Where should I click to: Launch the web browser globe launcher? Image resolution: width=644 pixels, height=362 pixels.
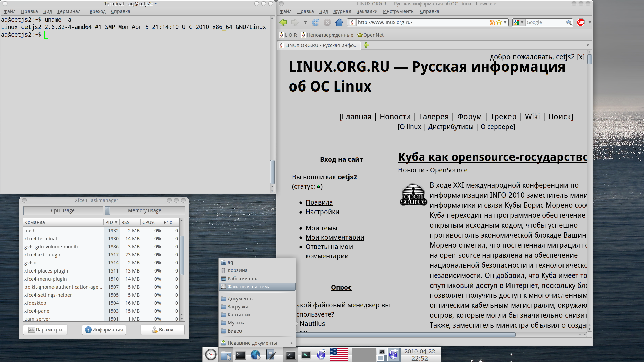(x=255, y=355)
